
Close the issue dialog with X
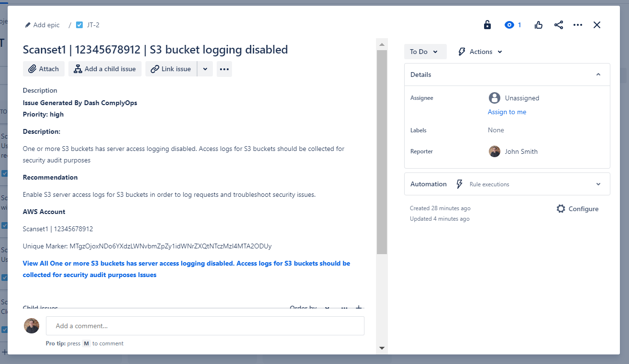(597, 25)
